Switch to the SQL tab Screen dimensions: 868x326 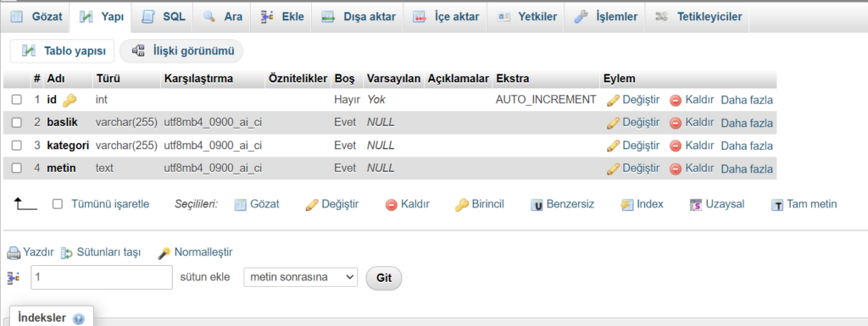click(x=163, y=17)
